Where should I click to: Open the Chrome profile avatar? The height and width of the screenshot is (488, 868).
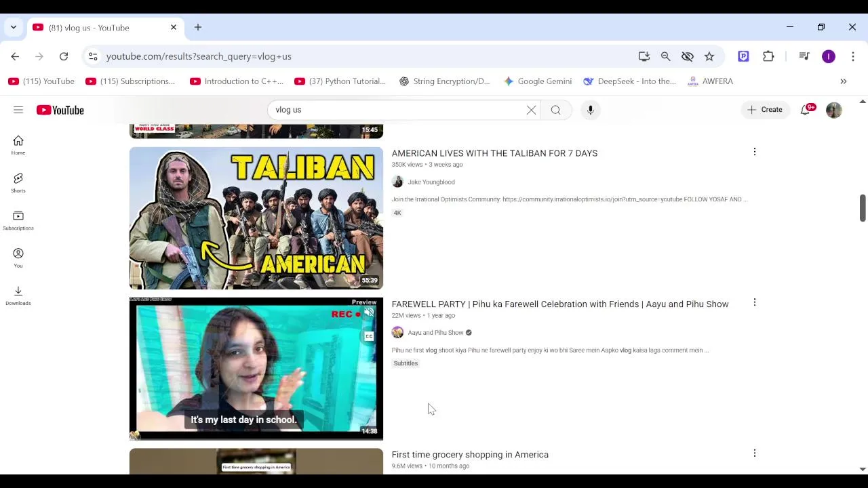(x=829, y=56)
